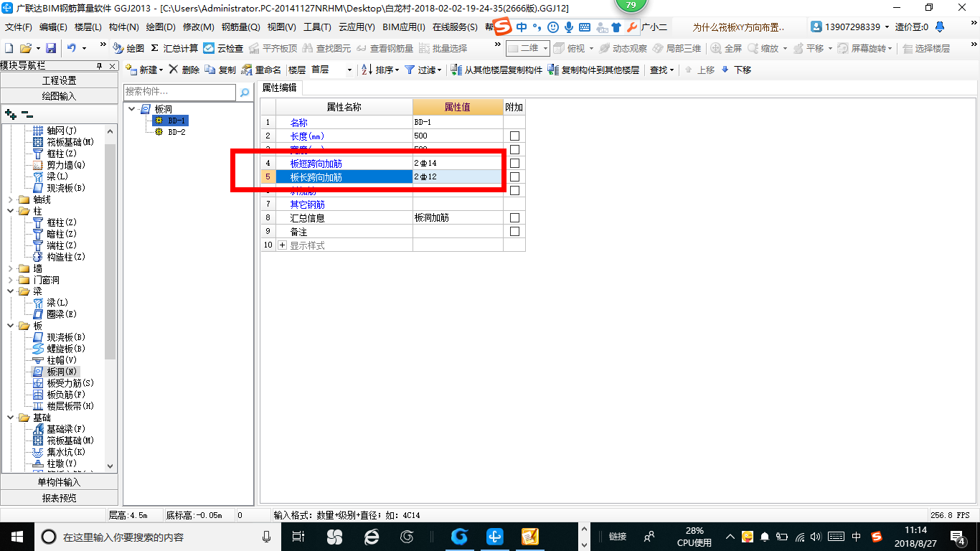Image resolution: width=980 pixels, height=551 pixels.
Task: Open 工具(T) menu
Action: coord(317,27)
